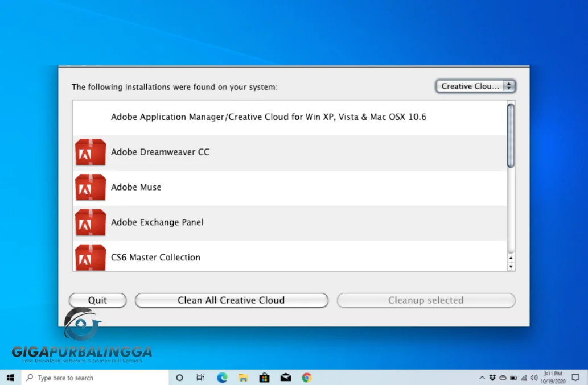This screenshot has width=588, height=385.
Task: Select the Adobe Muse row text
Action: point(136,187)
